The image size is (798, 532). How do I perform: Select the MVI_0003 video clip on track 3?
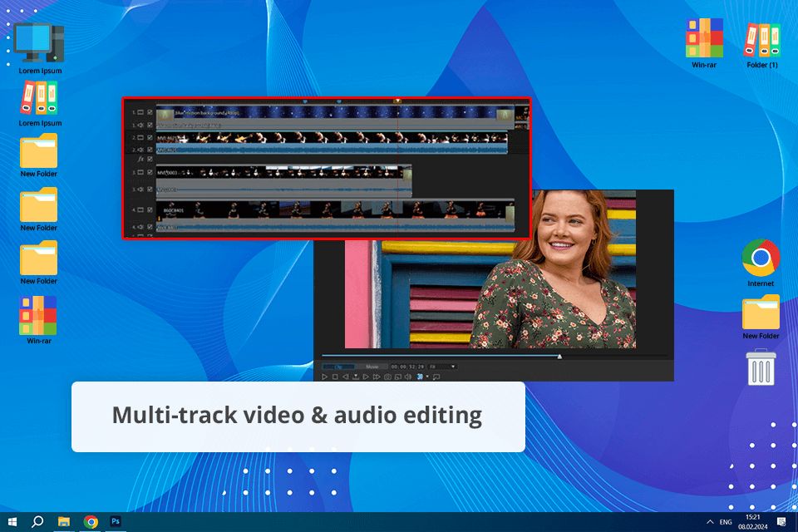click(283, 172)
